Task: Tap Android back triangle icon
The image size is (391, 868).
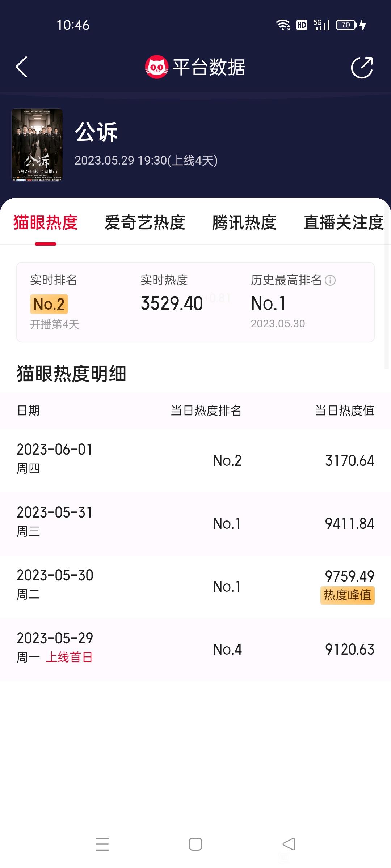Action: [x=289, y=844]
